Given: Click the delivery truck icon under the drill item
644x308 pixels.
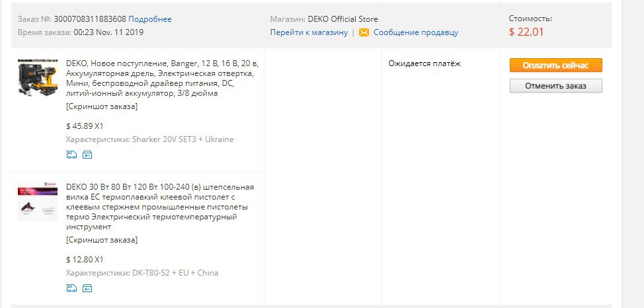Looking at the screenshot, I should [71, 155].
